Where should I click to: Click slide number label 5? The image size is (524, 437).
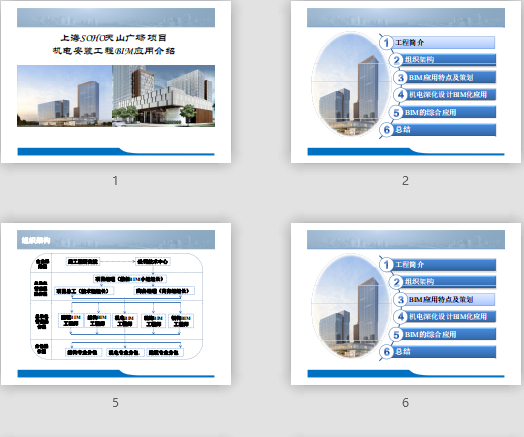(115, 403)
